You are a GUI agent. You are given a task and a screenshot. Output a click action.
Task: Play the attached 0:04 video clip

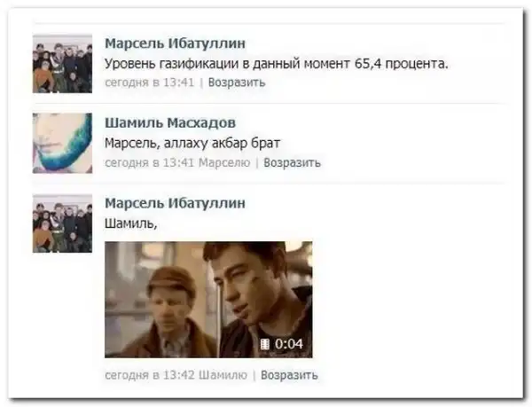208,300
